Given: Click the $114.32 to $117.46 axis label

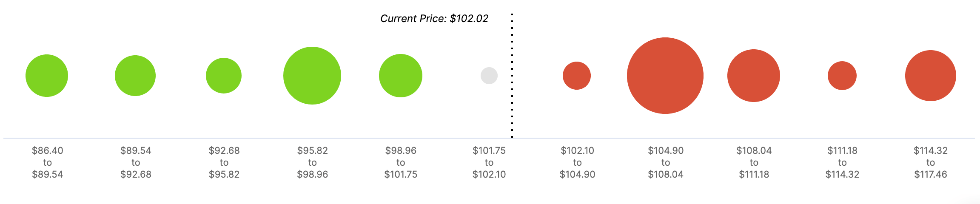Looking at the screenshot, I should [931, 162].
